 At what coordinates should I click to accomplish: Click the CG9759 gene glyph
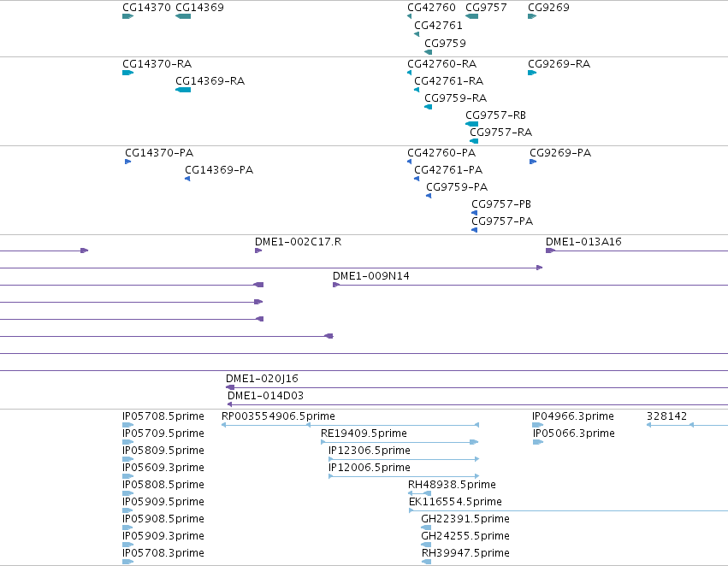click(x=428, y=52)
